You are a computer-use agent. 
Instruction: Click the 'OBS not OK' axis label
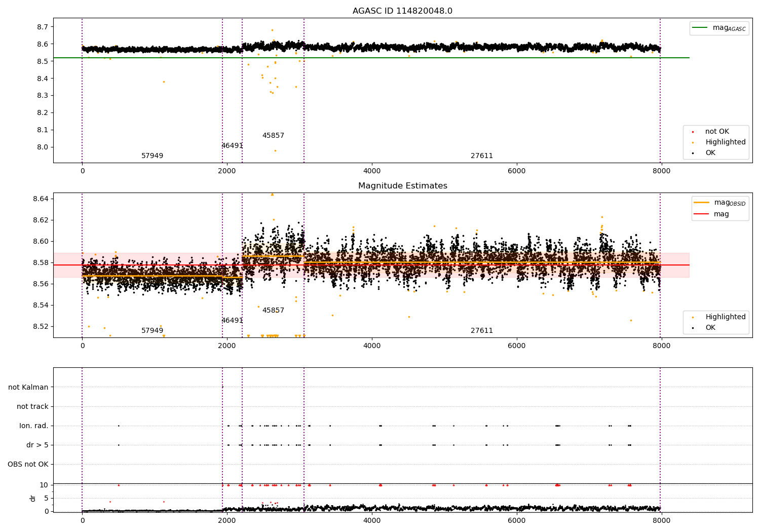[28, 465]
